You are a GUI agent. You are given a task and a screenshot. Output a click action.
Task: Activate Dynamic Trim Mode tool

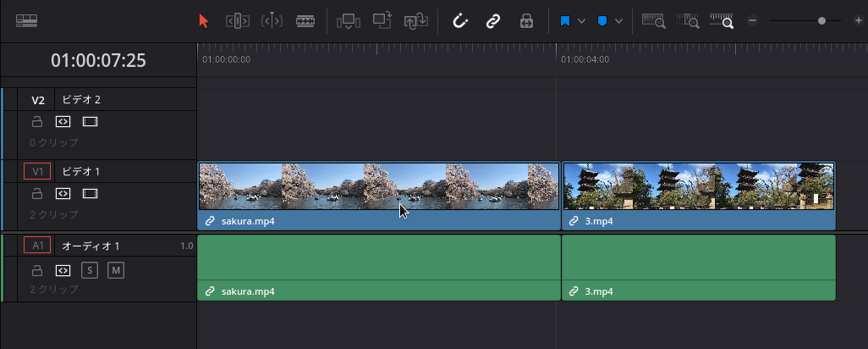click(272, 21)
